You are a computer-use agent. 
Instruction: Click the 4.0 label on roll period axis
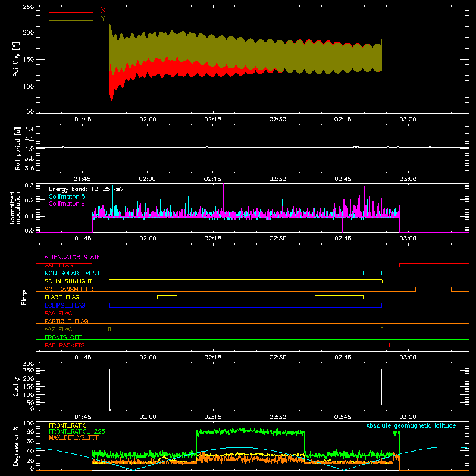click(29, 148)
